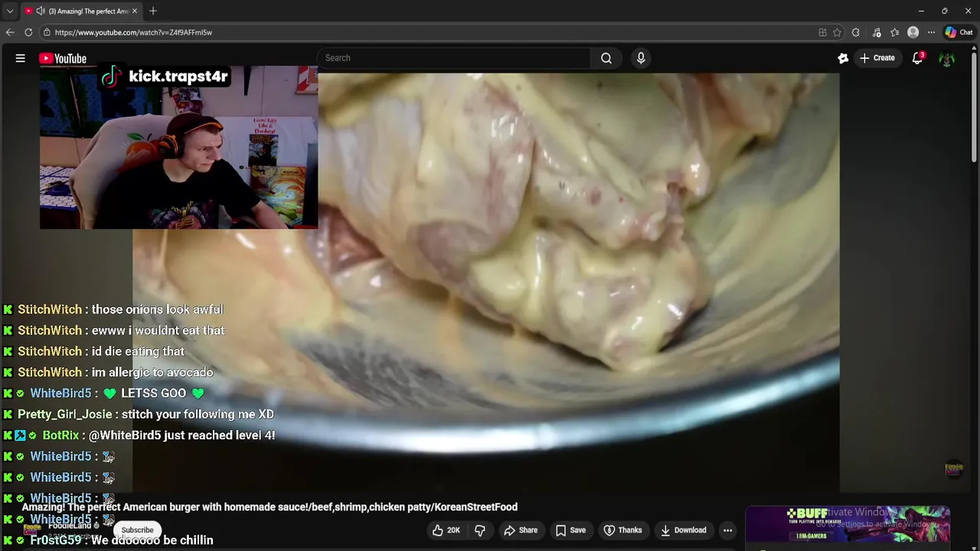This screenshot has width=980, height=551.
Task: Click chat message 'ewww i wouldnt eat that'
Action: 158,330
